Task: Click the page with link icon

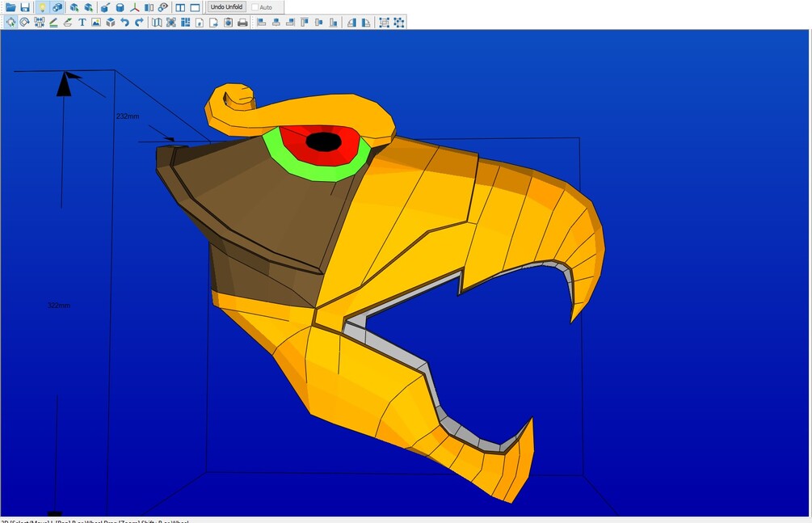Action: click(200, 23)
